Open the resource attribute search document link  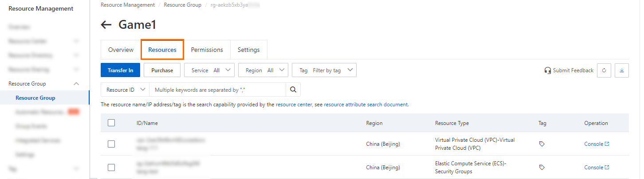click(366, 105)
